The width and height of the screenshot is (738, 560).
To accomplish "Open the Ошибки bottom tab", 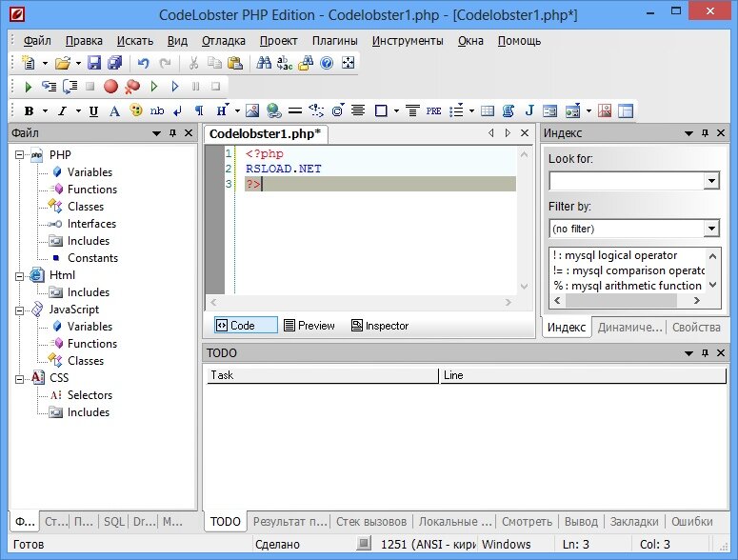I will click(x=692, y=521).
